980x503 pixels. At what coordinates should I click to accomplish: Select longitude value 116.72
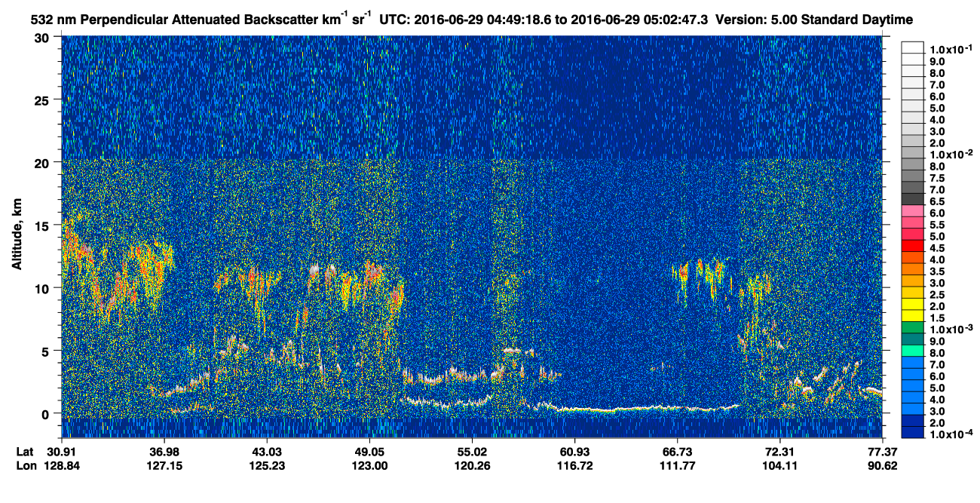click(574, 466)
